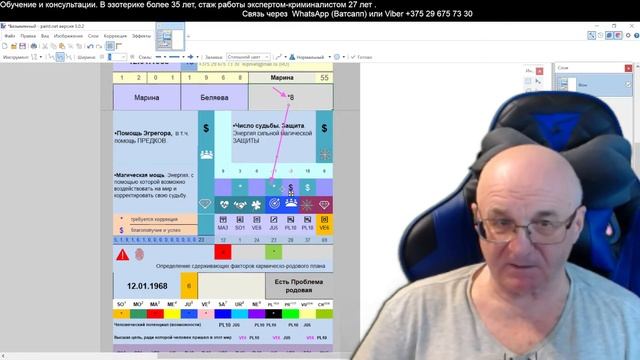Image resolution: width=640 pixels, height=360 pixels.
Task: Select the Rectangle Select tool in the Tools panel
Action: tap(528, 81)
